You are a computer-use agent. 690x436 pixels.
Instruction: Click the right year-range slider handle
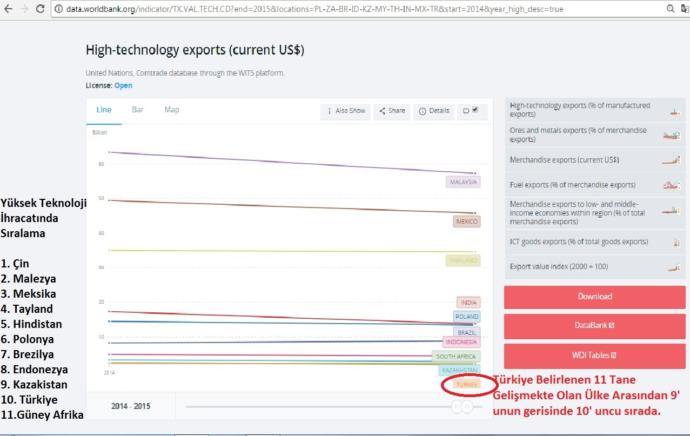coord(467,407)
